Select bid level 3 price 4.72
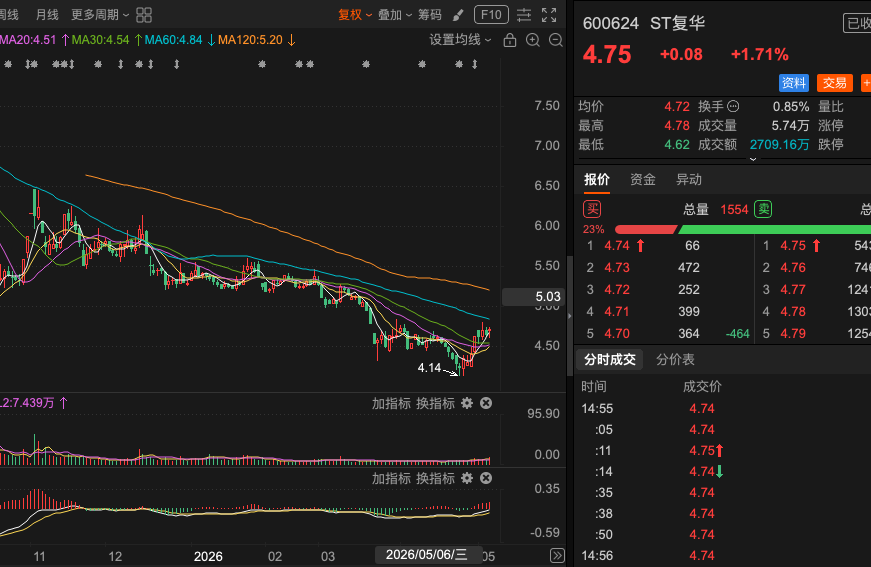Image resolution: width=871 pixels, height=567 pixels. click(617, 290)
